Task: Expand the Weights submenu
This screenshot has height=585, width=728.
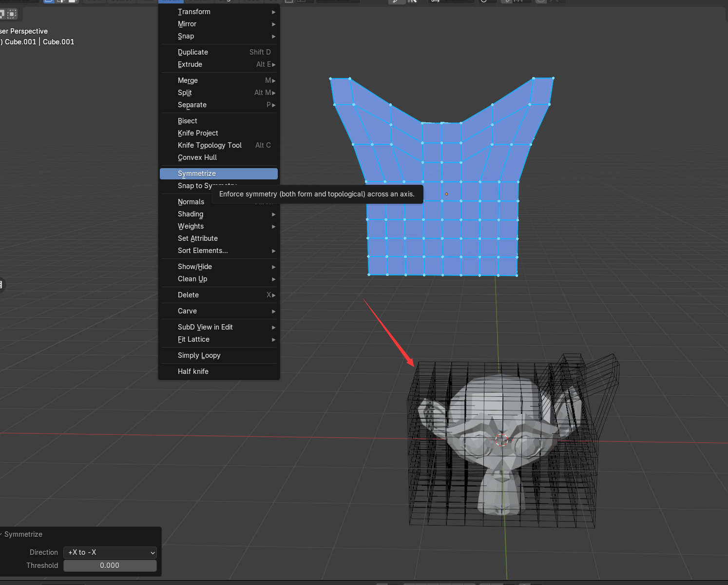Action: (x=219, y=226)
